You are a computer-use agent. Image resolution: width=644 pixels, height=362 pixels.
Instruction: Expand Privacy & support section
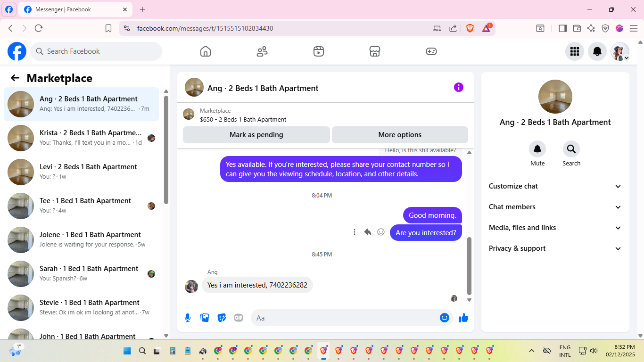point(555,248)
